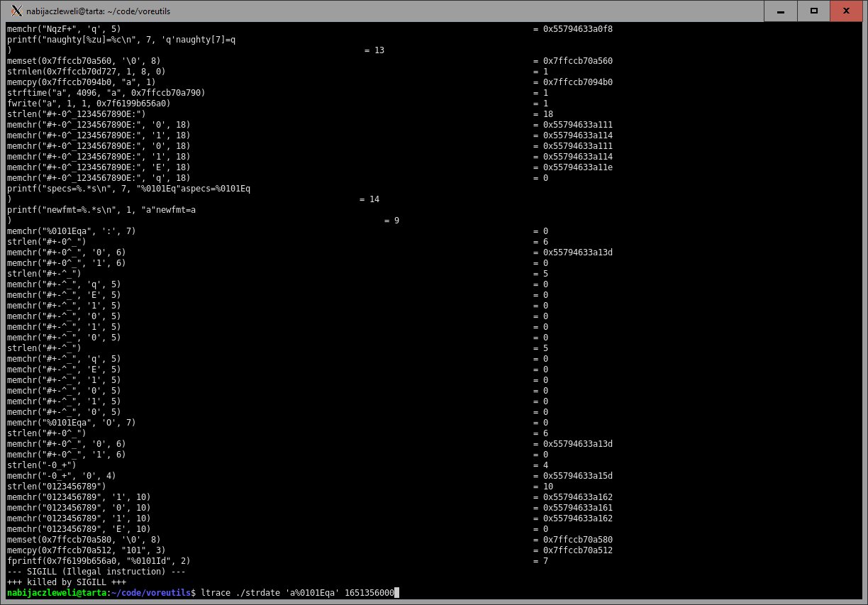Click the fwrite("a", 1, 1 call line
Screen dimensions: 868x605
point(89,104)
